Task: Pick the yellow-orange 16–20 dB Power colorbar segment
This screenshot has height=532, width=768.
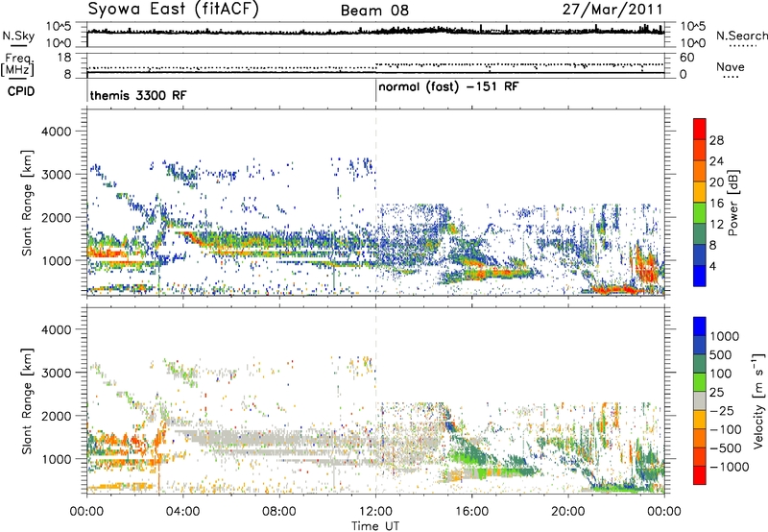Action: [x=700, y=192]
